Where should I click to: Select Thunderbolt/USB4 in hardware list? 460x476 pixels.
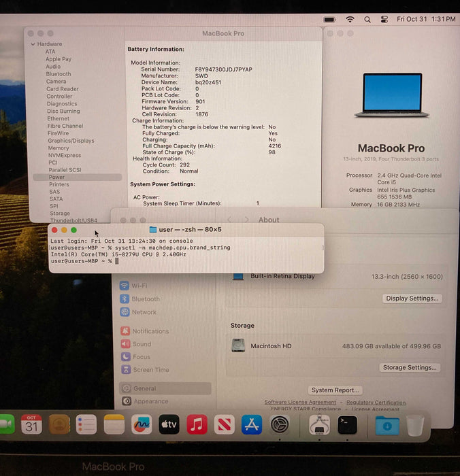click(73, 220)
